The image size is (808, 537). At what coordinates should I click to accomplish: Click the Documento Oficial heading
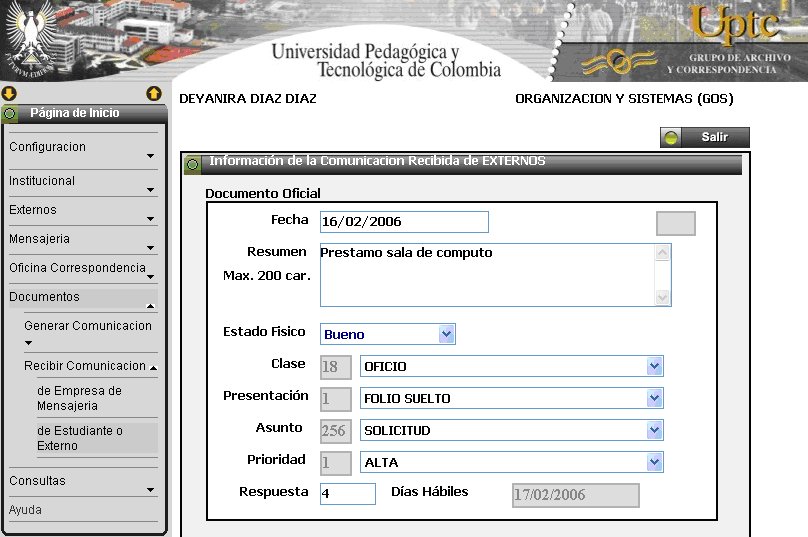[x=263, y=194]
